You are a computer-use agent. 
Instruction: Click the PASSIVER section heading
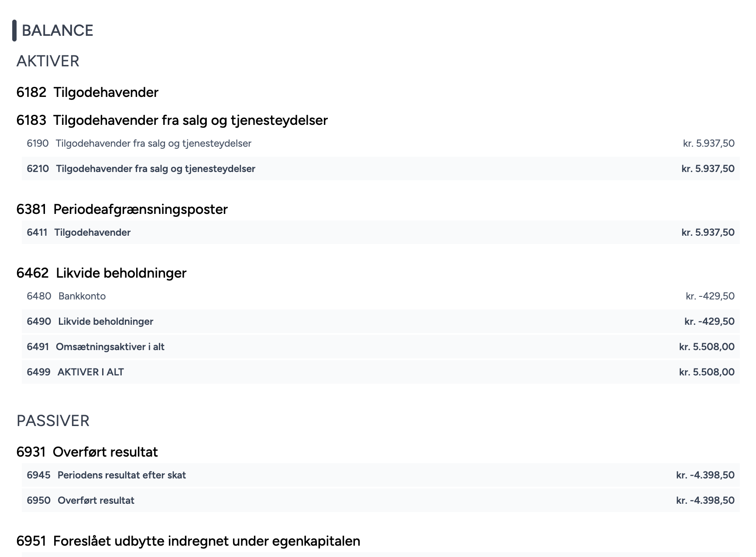pos(53,421)
